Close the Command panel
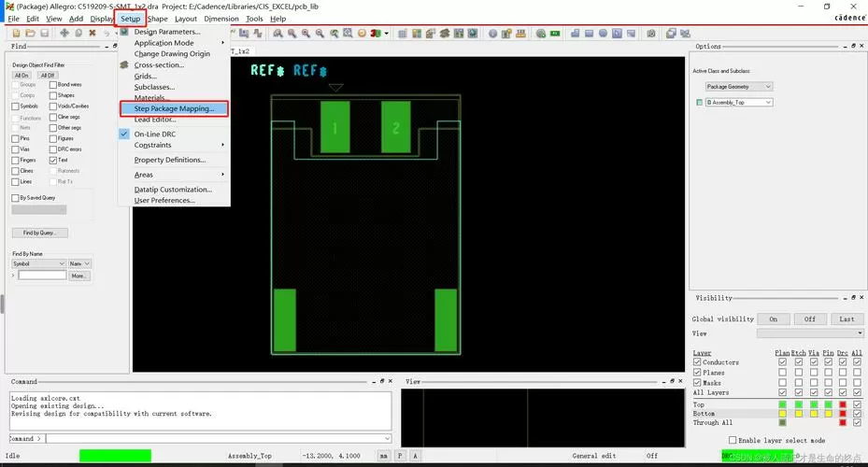Screen dimensions: 868x467 tap(391, 381)
